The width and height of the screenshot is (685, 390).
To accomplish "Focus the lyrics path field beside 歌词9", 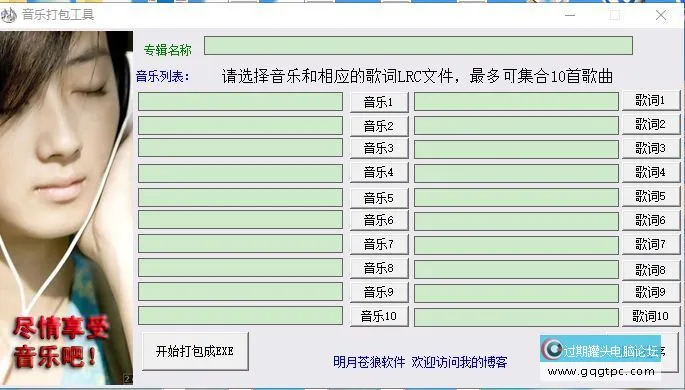I will (516, 293).
